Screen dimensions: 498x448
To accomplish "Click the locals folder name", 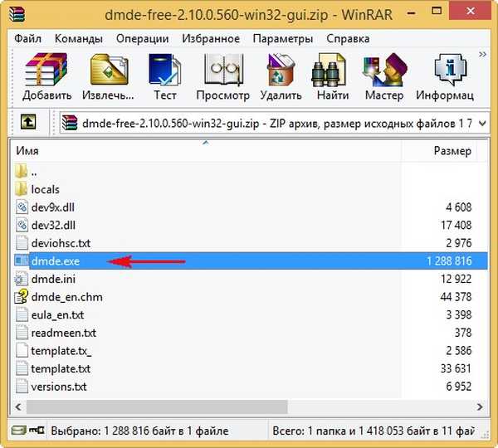I will pos(46,189).
